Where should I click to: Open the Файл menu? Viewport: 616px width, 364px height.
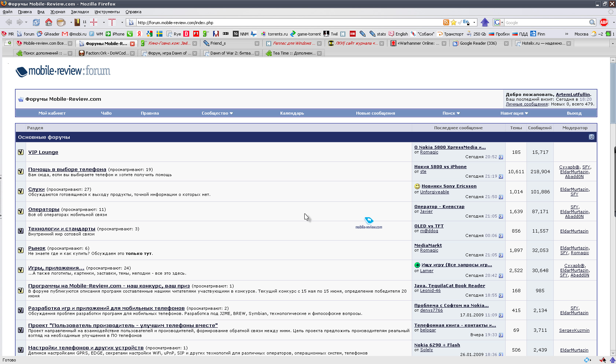click(7, 12)
